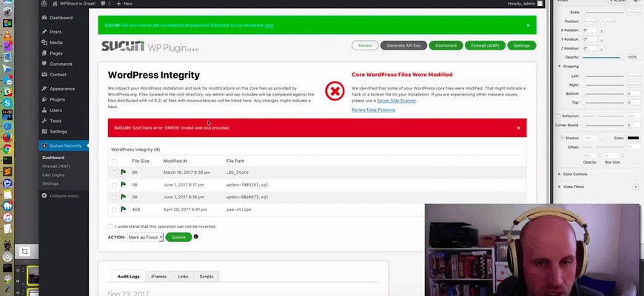Click the Z Rotation dial knob
Screen dimensions: 644x296
(x=601, y=48)
